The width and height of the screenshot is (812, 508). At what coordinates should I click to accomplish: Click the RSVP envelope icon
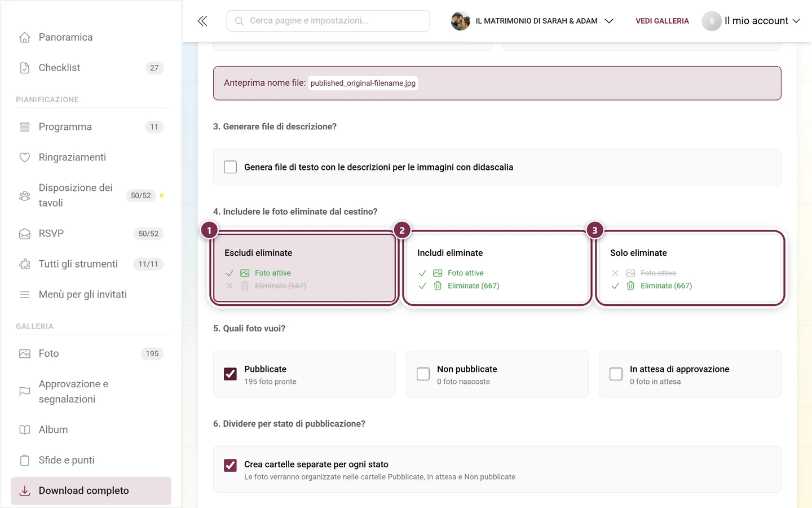coord(25,234)
